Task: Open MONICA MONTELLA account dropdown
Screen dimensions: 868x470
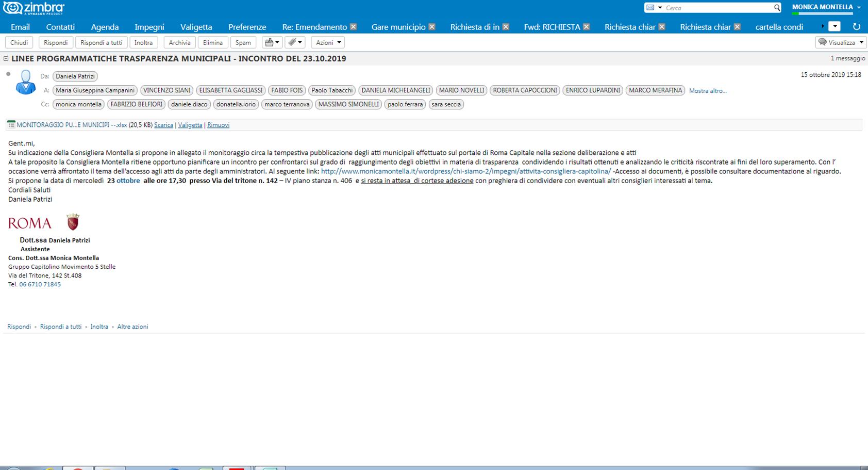Action: coord(859,7)
